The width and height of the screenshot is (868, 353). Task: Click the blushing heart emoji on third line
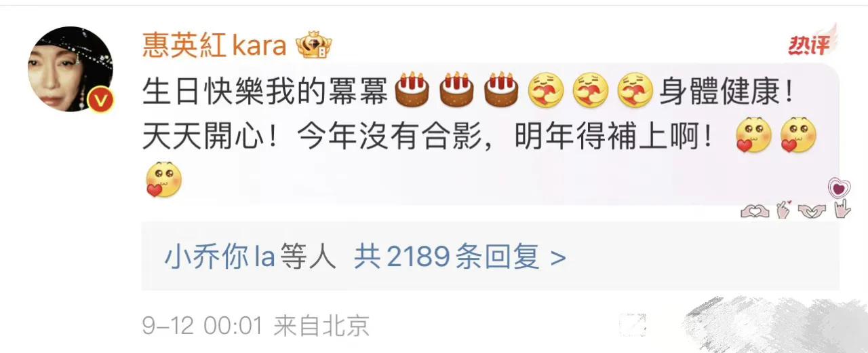click(163, 180)
